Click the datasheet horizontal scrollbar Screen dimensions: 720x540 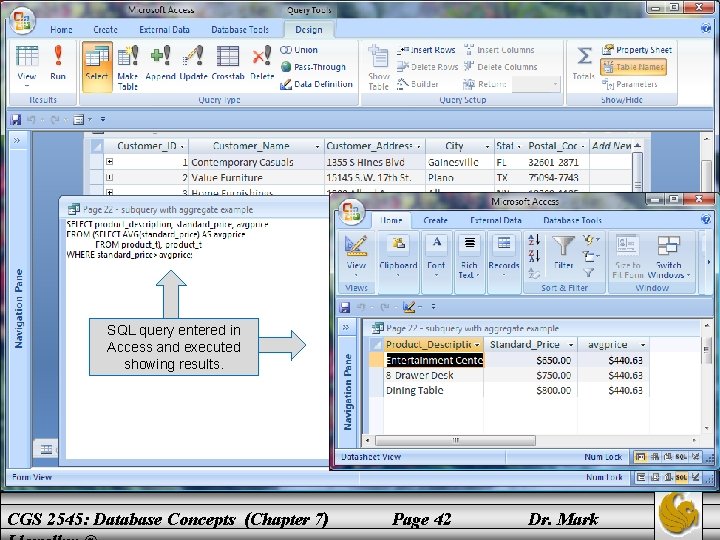(456, 440)
